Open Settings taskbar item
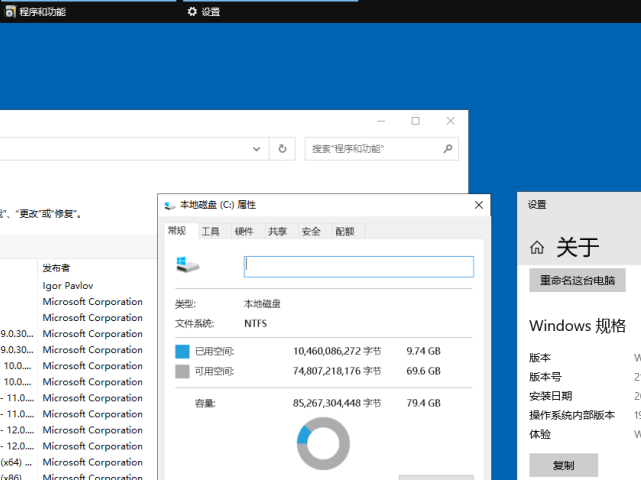This screenshot has width=641, height=480. click(271, 11)
